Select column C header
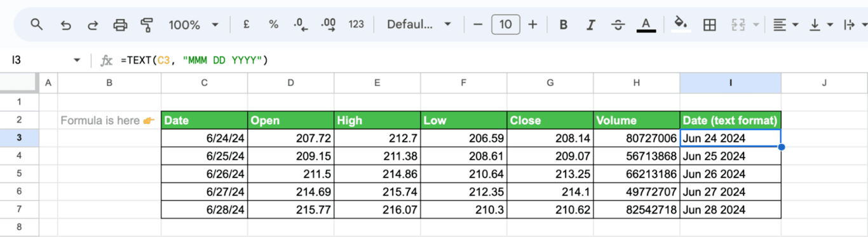868x237 pixels. (x=205, y=83)
